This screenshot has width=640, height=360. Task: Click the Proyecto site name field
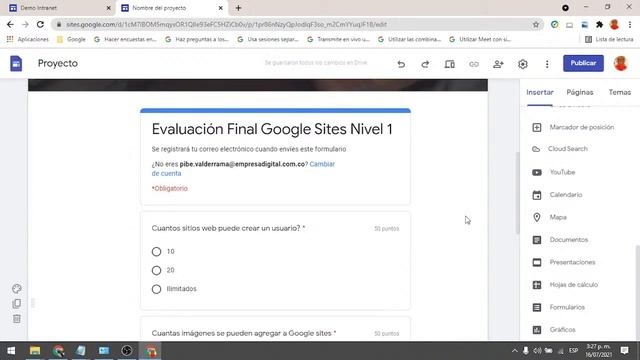point(58,63)
